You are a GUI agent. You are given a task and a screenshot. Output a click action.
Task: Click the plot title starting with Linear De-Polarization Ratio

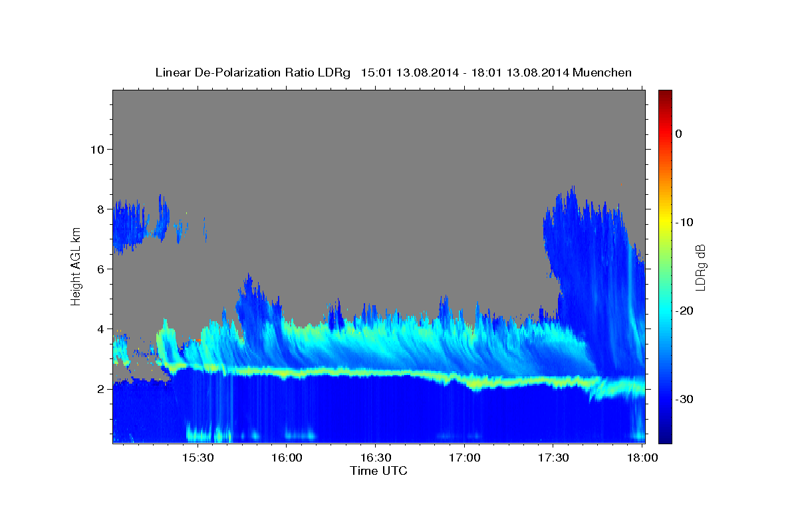click(393, 72)
